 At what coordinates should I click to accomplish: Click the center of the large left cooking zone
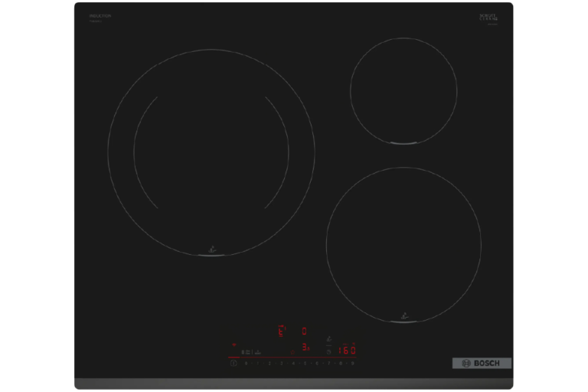(x=211, y=152)
